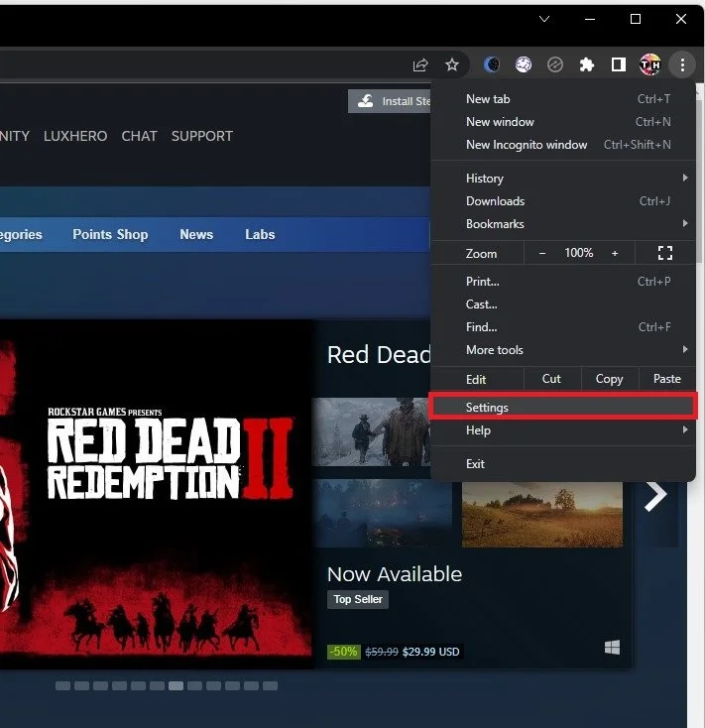705x728 pixels.
Task: Toggle the browser side panel icon
Action: click(618, 64)
